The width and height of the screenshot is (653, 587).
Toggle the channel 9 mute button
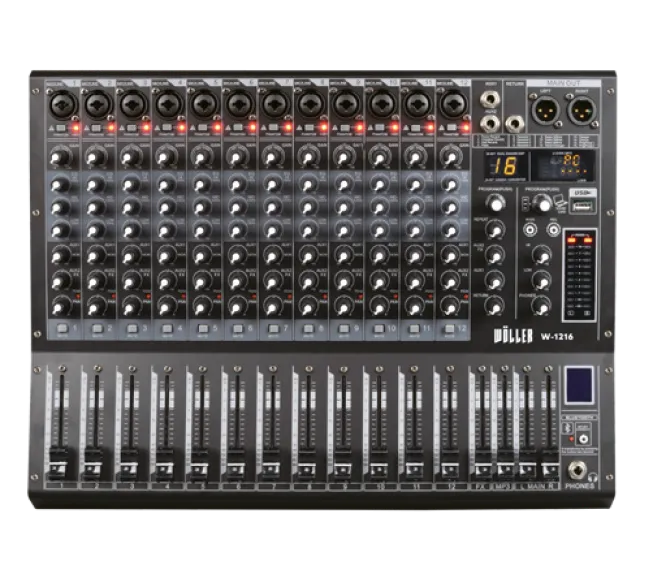point(344,328)
